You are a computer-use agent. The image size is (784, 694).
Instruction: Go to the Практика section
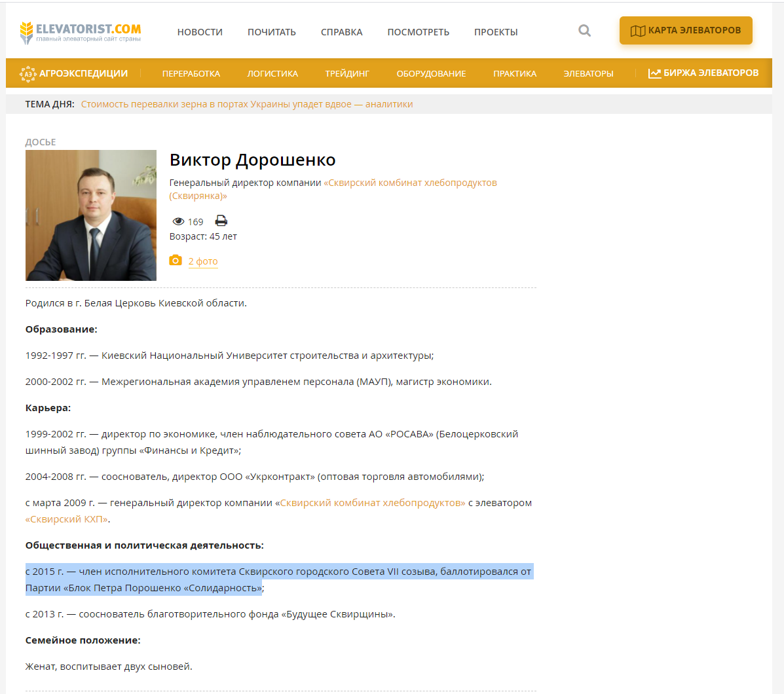click(515, 74)
